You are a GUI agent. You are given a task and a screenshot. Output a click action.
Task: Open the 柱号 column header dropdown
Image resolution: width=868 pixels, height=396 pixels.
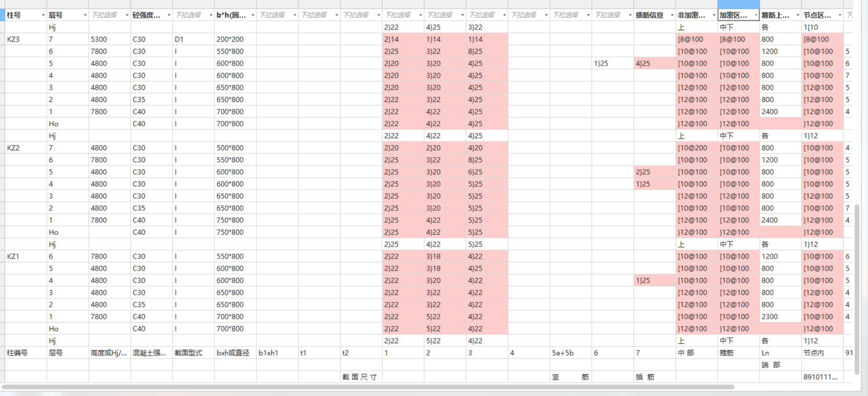(43, 15)
